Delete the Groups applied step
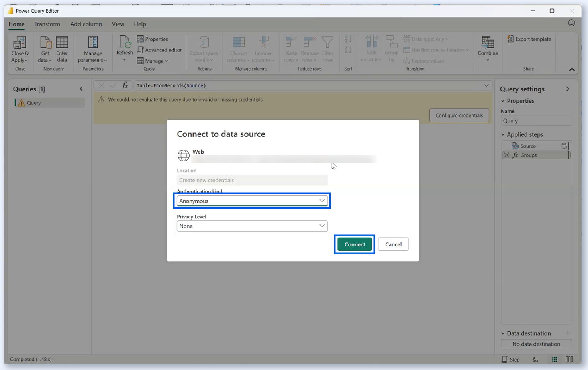This screenshot has height=370, width=588. click(506, 155)
